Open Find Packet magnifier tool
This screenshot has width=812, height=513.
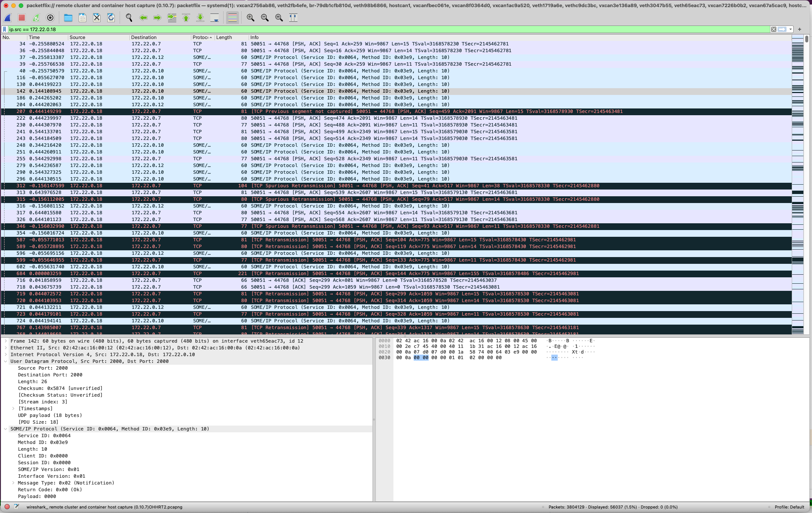(x=129, y=18)
